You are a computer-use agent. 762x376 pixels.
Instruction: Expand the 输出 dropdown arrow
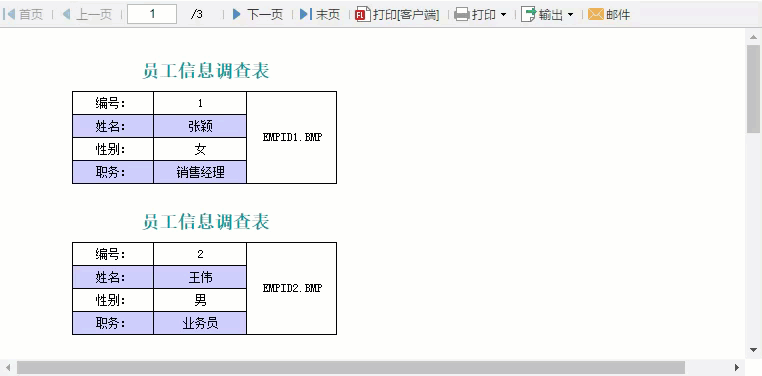(571, 15)
